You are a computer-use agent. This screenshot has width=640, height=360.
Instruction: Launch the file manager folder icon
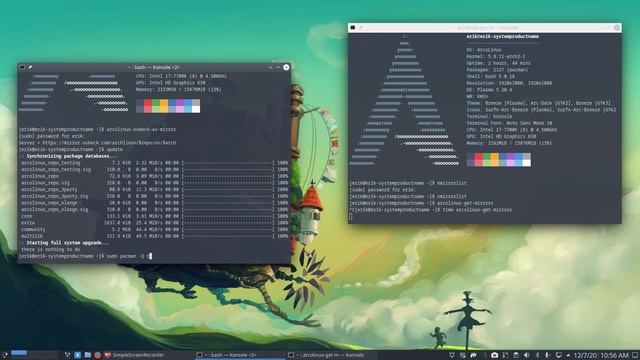[87, 355]
